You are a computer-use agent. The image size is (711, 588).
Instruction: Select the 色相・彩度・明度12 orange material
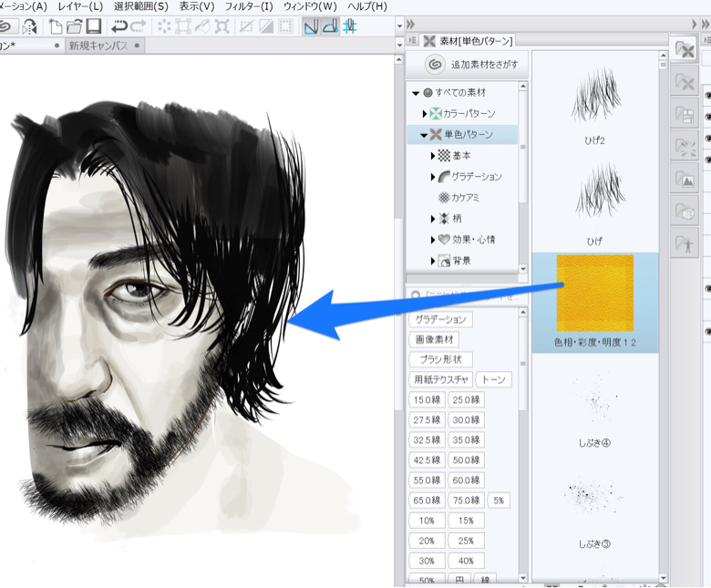pos(595,303)
